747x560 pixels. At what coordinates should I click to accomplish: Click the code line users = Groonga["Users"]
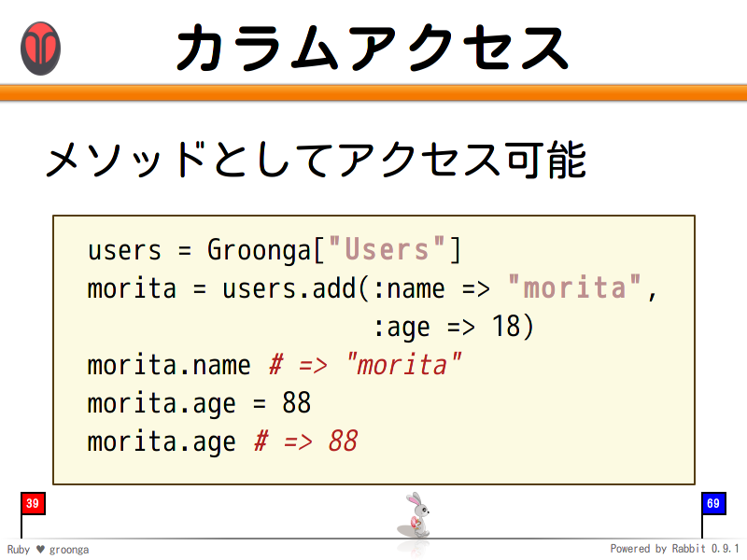275,249
